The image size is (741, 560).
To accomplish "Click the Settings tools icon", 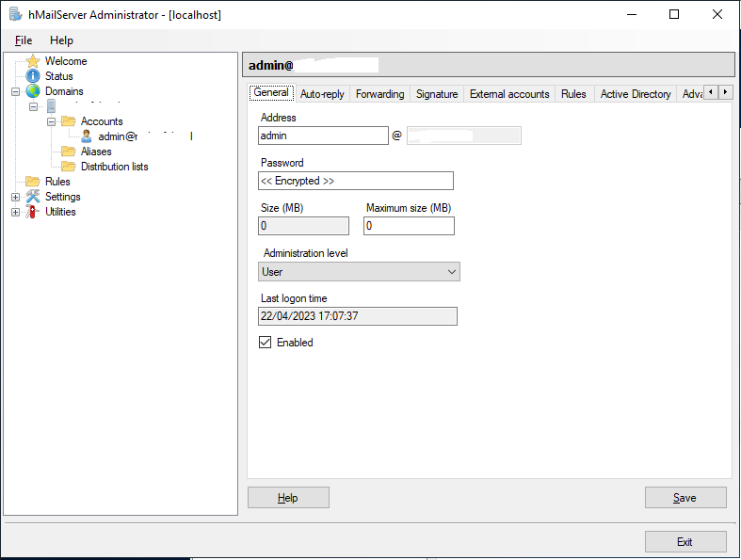I will 33,197.
